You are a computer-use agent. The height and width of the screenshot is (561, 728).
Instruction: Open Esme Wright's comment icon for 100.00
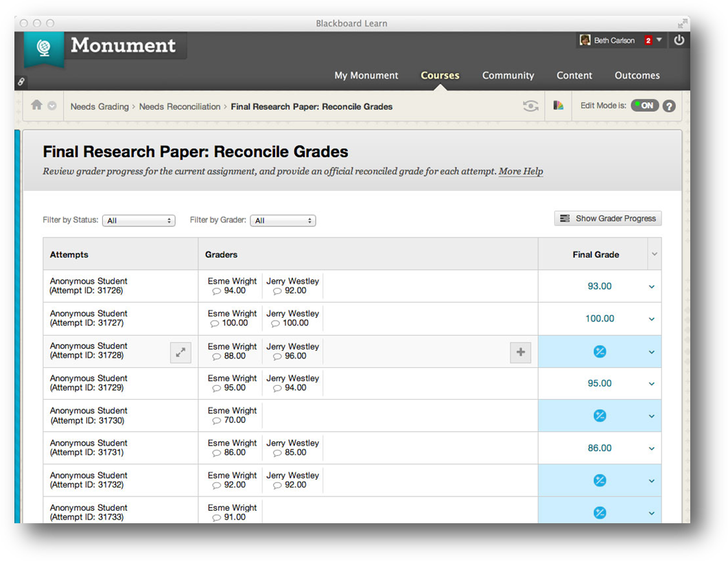(x=215, y=323)
